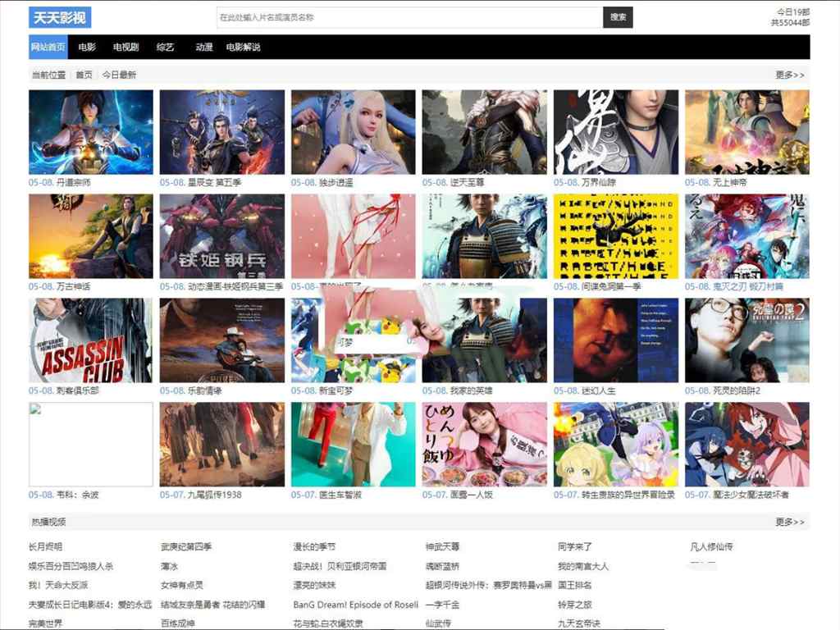Click the broken image placeholder above 韦科：余波
The height and width of the screenshot is (630, 840).
coord(90,445)
